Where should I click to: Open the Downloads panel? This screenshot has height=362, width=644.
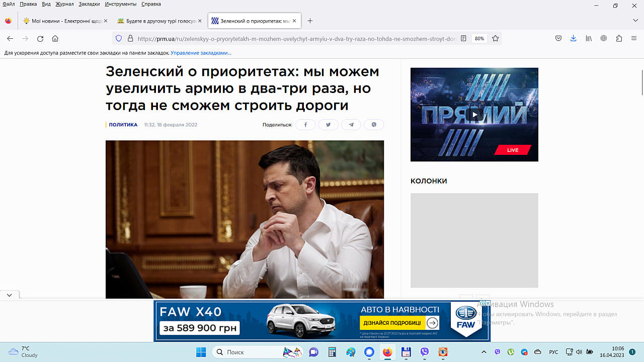(573, 38)
